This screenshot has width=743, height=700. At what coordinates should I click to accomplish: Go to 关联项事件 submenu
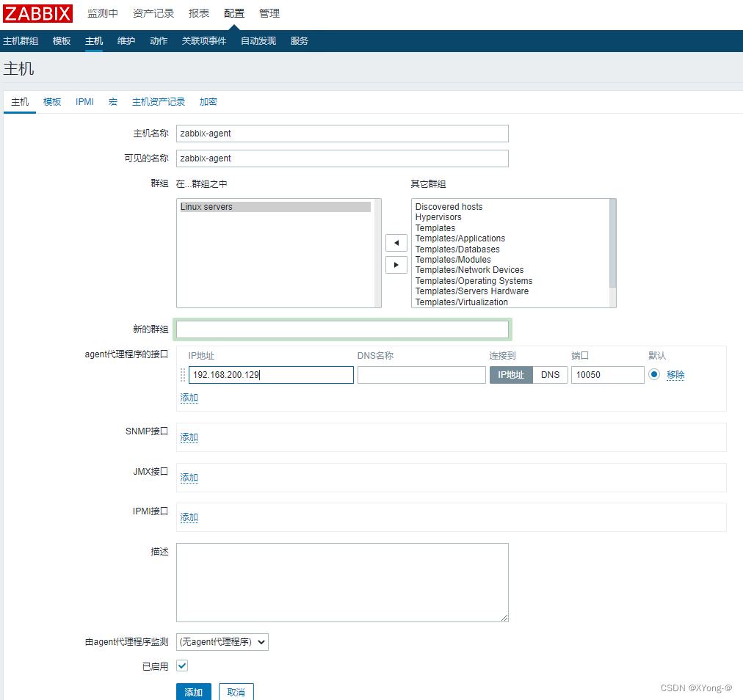tap(204, 41)
